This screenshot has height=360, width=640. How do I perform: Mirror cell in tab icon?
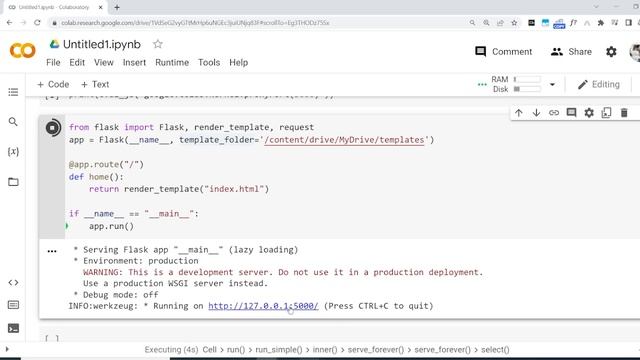[606, 113]
